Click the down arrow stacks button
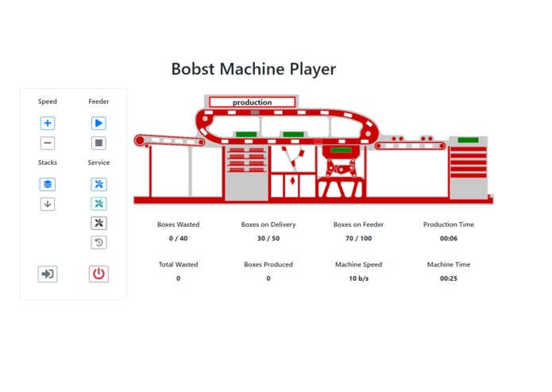The image size is (552, 392). 48,204
